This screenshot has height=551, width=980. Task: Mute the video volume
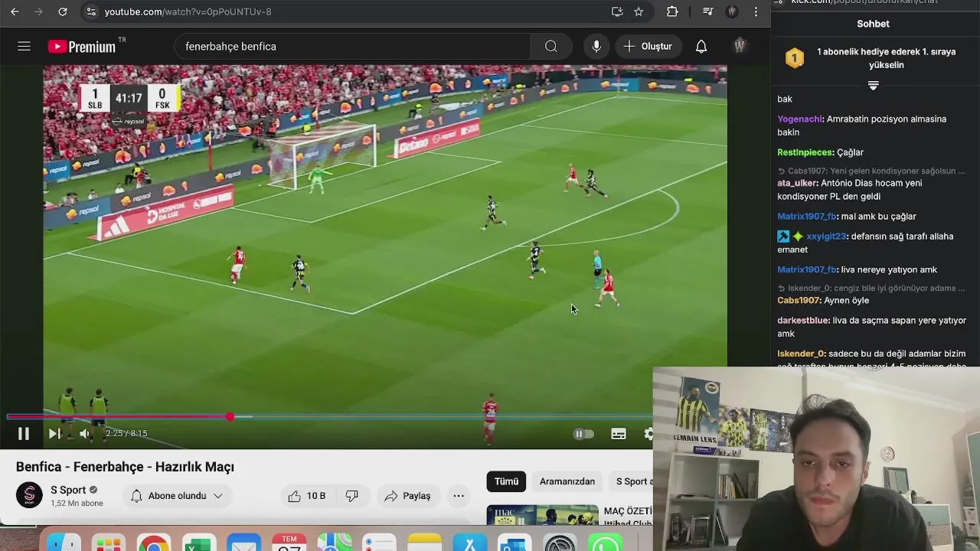click(85, 434)
